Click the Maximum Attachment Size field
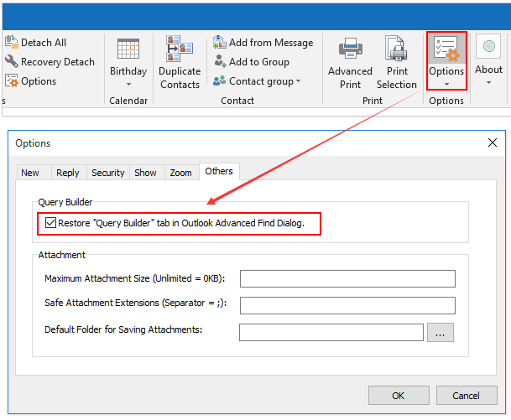Viewport: 511px width, 420px height. coord(347,278)
